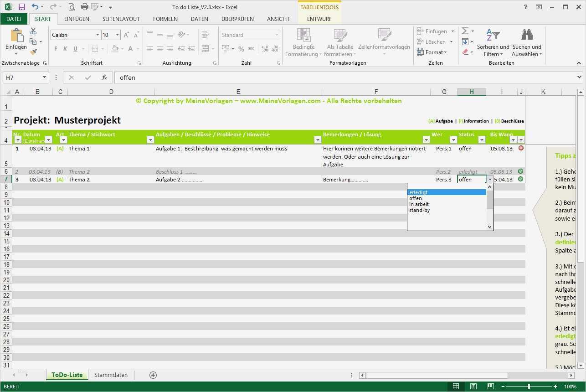Click the AutoSum sigma icon
The image size is (586, 392).
click(x=465, y=31)
